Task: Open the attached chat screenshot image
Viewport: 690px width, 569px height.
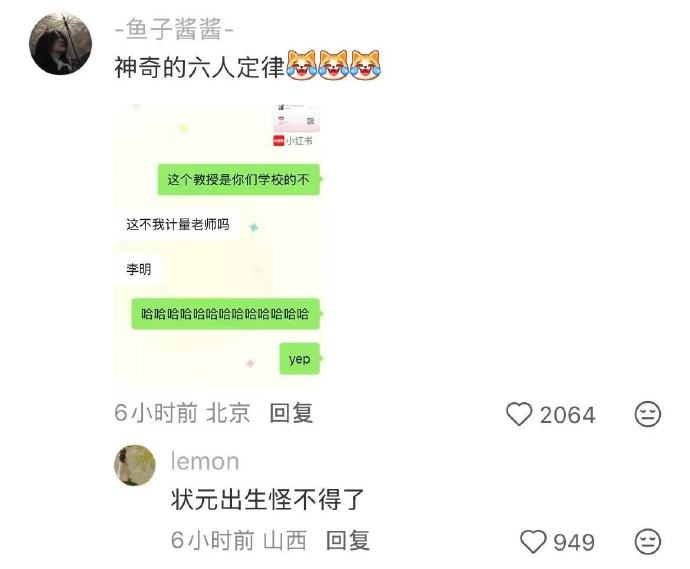Action: point(220,245)
